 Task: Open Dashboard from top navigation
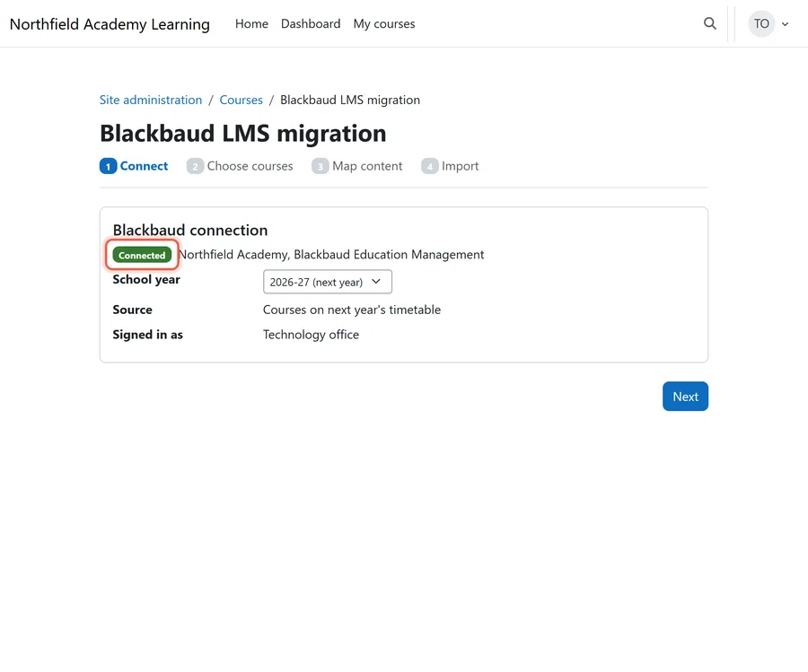click(x=311, y=23)
